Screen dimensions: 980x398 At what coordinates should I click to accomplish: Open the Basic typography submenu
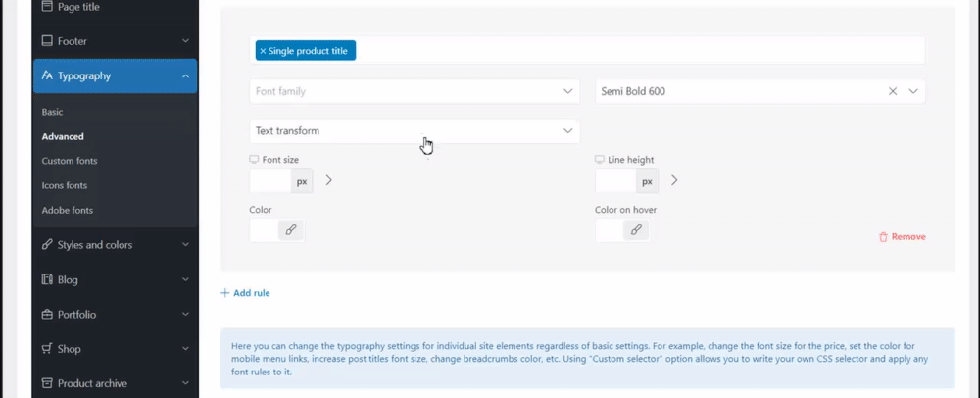(53, 112)
